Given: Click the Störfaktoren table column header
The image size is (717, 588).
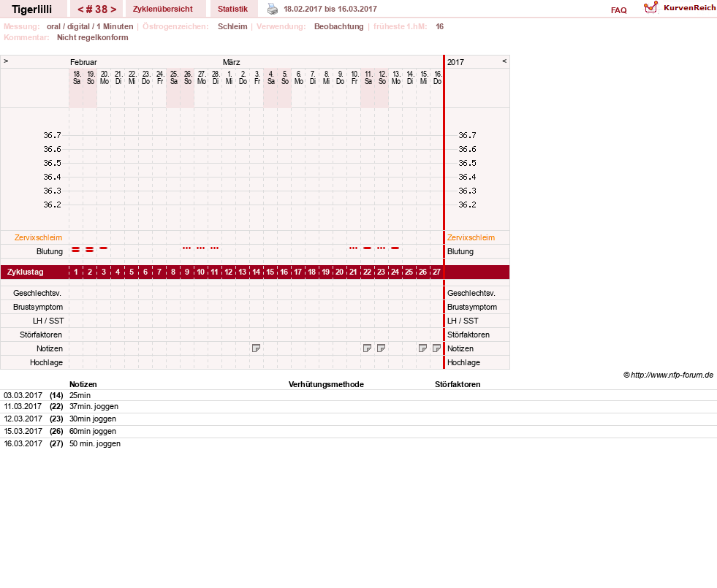Looking at the screenshot, I should click(458, 384).
